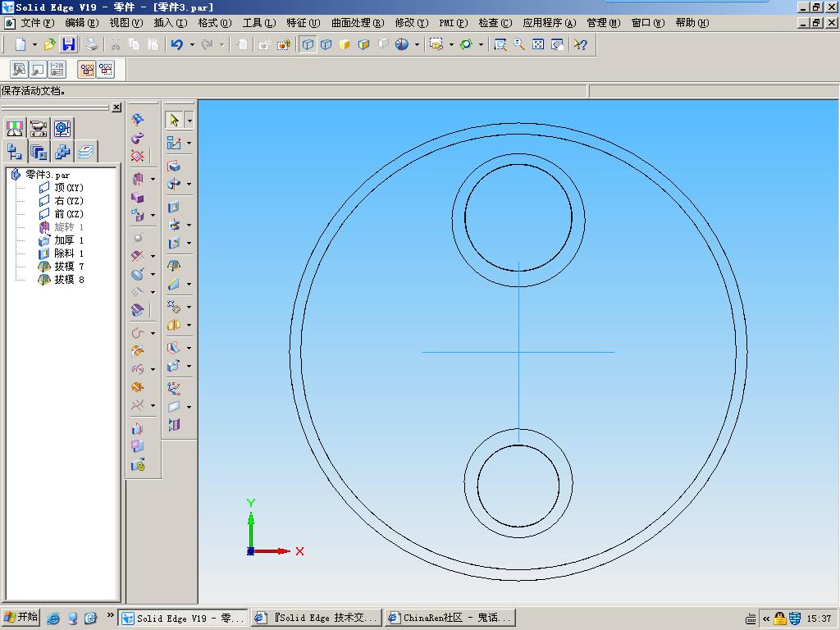Screen dimensions: 840x630
Task: Close the EdgeBar panel with X
Action: (x=116, y=107)
